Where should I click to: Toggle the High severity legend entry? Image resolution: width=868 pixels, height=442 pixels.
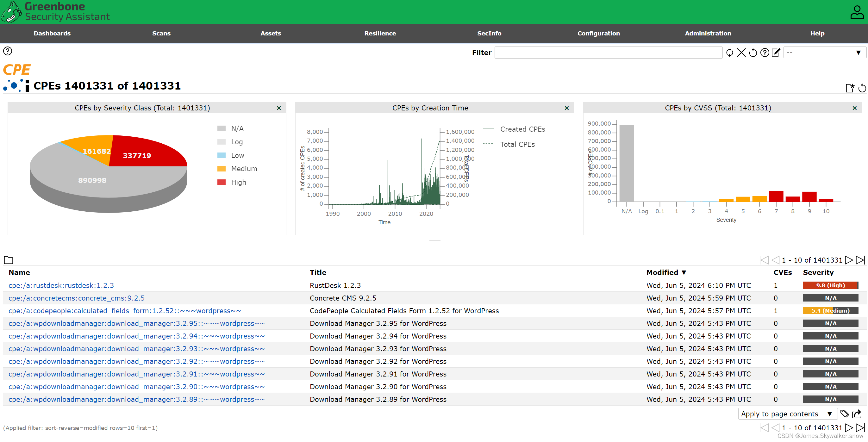tap(238, 182)
